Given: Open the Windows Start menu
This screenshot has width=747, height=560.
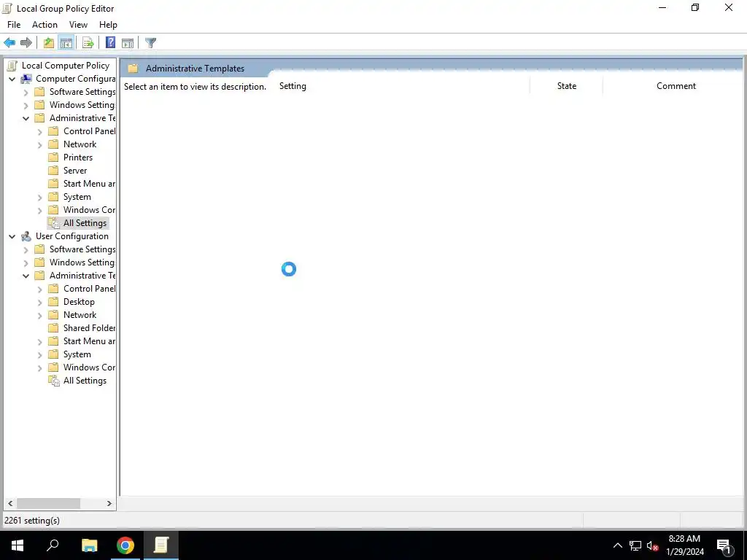Looking at the screenshot, I should click(x=18, y=545).
